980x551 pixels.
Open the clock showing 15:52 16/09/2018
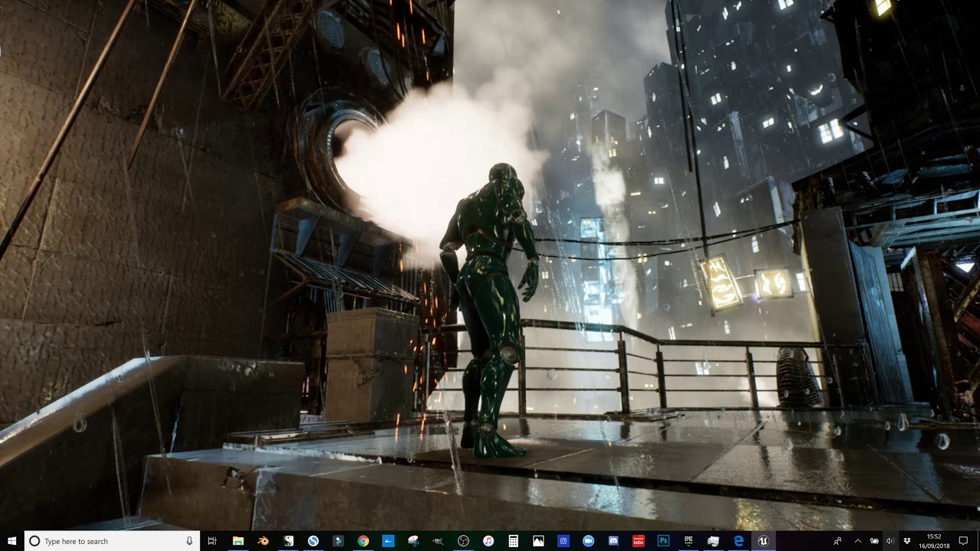[933, 541]
